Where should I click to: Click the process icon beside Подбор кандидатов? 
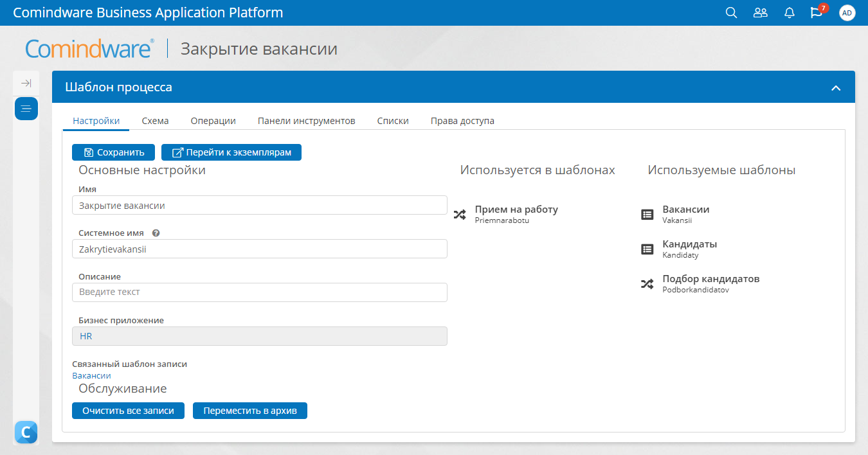pos(647,284)
